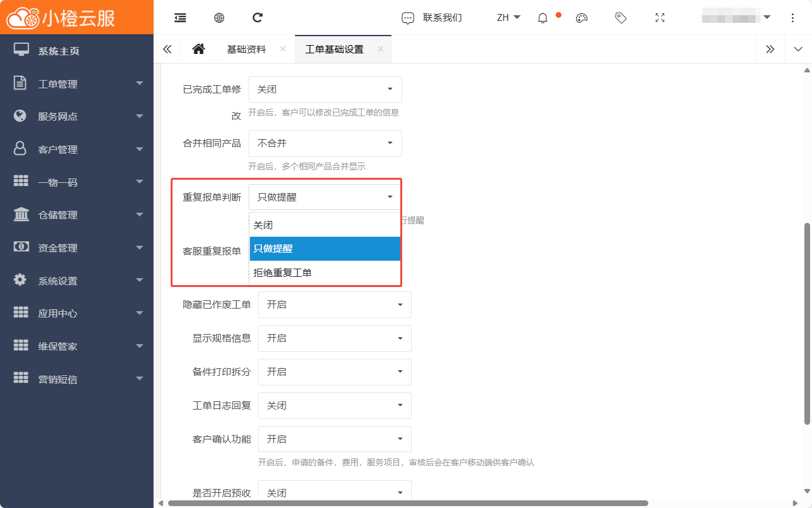The image size is (812, 508).
Task: Go to home tab icon
Action: (x=199, y=49)
